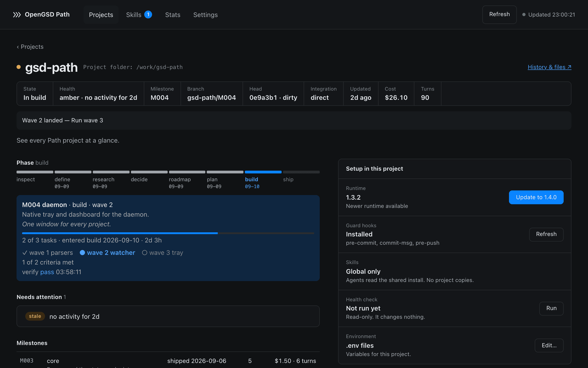
Task: Click the Updated '2d ago' value
Action: coord(361,98)
